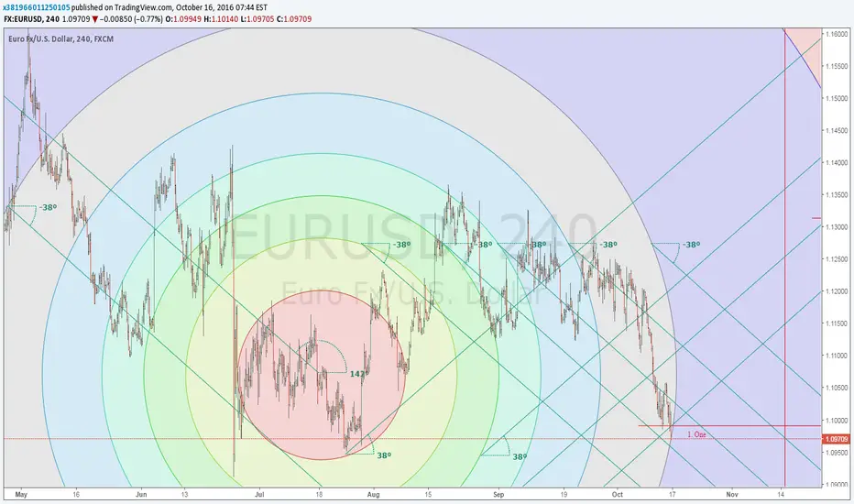Click the 17 date label after Oct
The width and height of the screenshot is (854, 504).
[672, 495]
